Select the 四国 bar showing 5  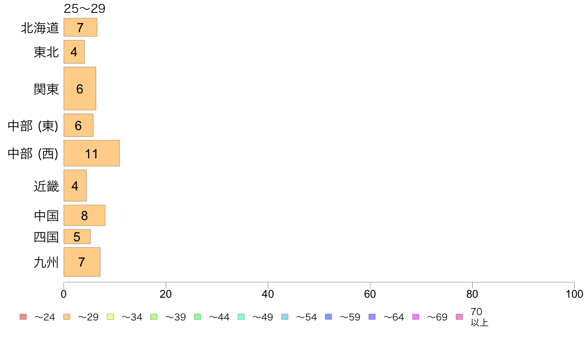click(x=77, y=237)
